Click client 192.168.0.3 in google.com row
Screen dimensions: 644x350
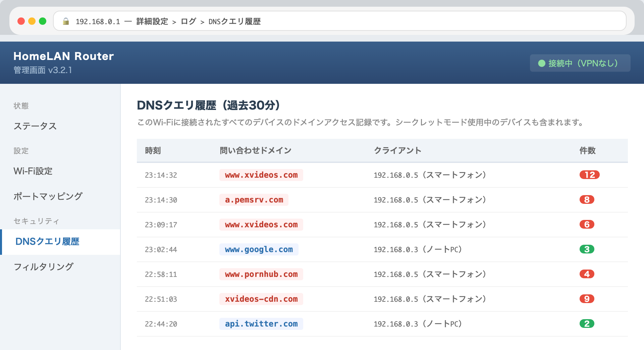(418, 249)
